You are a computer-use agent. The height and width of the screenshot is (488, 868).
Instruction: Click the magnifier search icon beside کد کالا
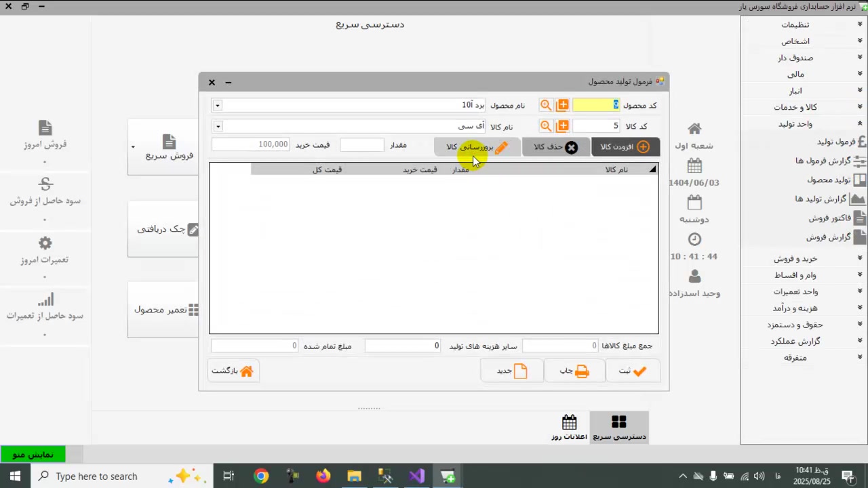[546, 126]
